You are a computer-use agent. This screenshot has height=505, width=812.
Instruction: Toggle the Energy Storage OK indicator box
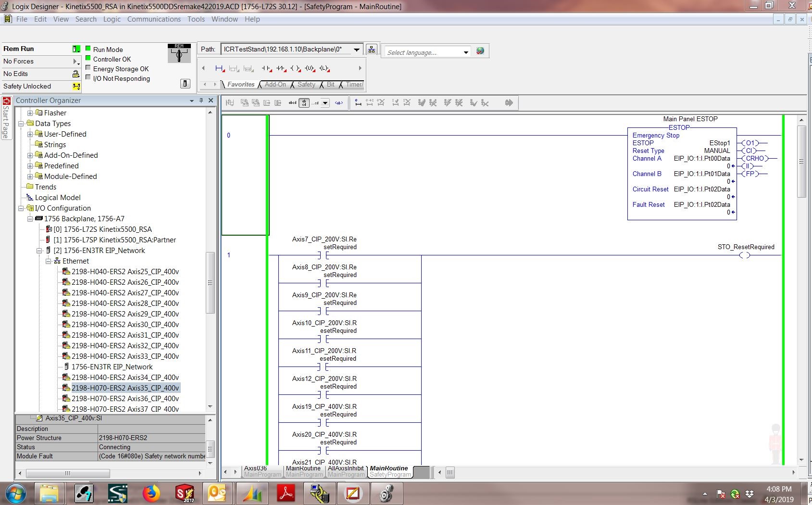point(88,68)
